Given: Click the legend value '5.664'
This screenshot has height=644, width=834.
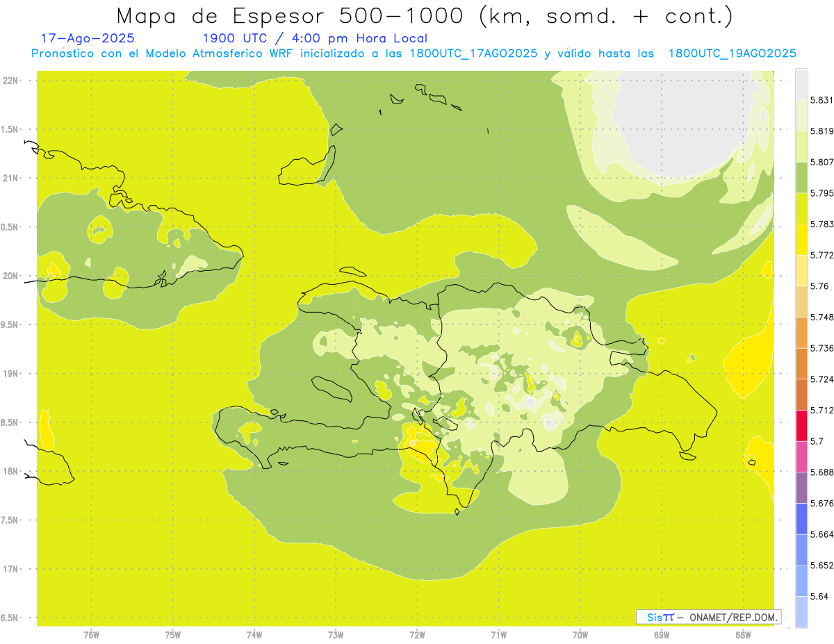Looking at the screenshot, I should (x=822, y=534).
